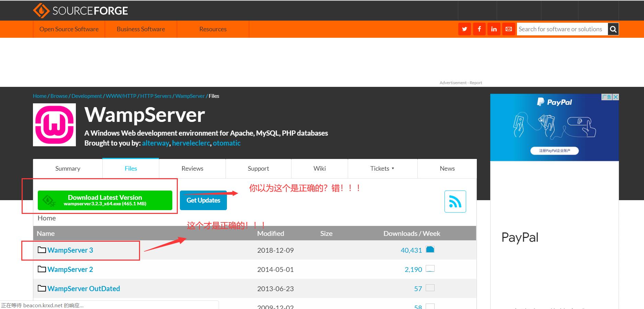The height and width of the screenshot is (309, 644).
Task: Sort by Name column header
Action: tap(46, 233)
